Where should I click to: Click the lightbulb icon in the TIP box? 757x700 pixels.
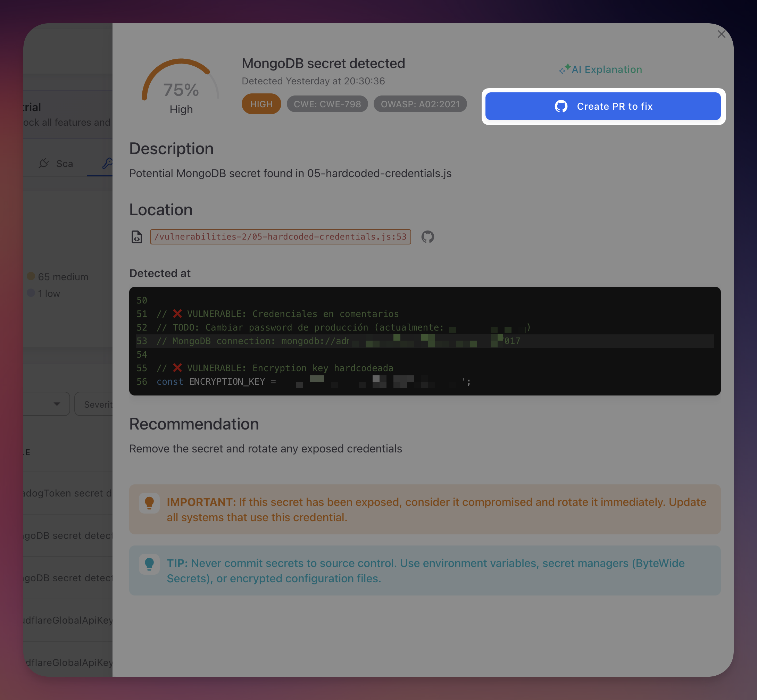149,564
